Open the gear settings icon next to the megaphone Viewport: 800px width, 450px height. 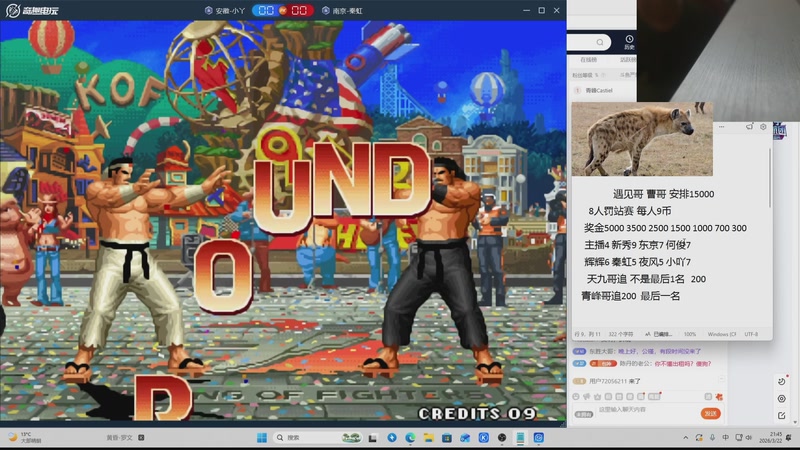click(x=763, y=127)
